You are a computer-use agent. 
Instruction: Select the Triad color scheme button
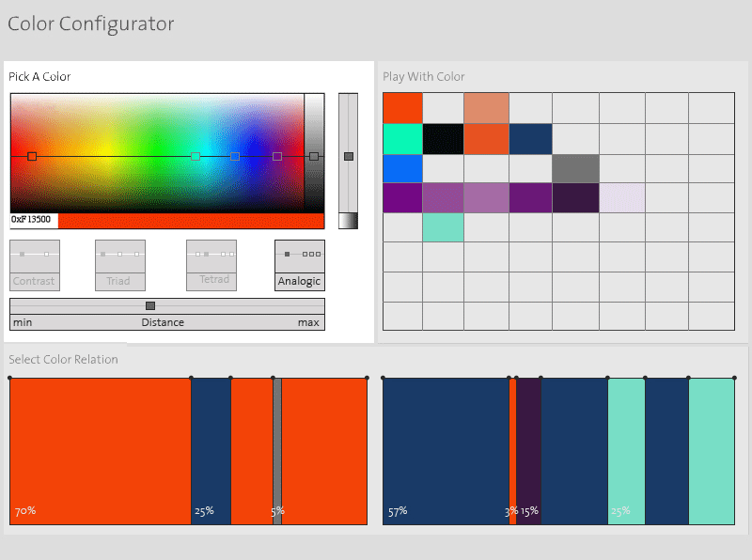120,265
